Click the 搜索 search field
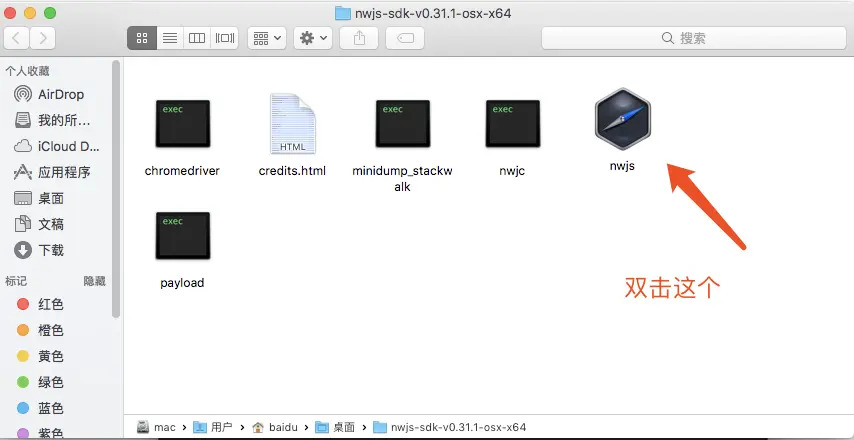The image size is (854, 440). pos(693,38)
